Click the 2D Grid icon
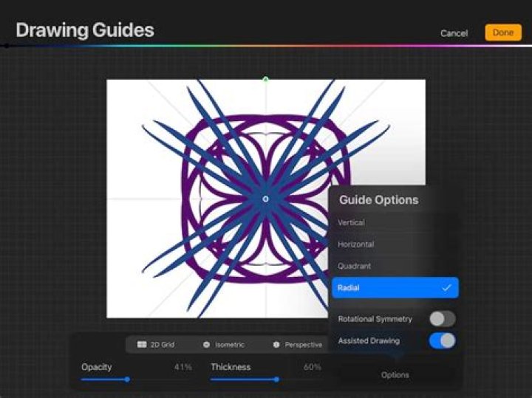The width and height of the screenshot is (532, 398). pos(141,345)
